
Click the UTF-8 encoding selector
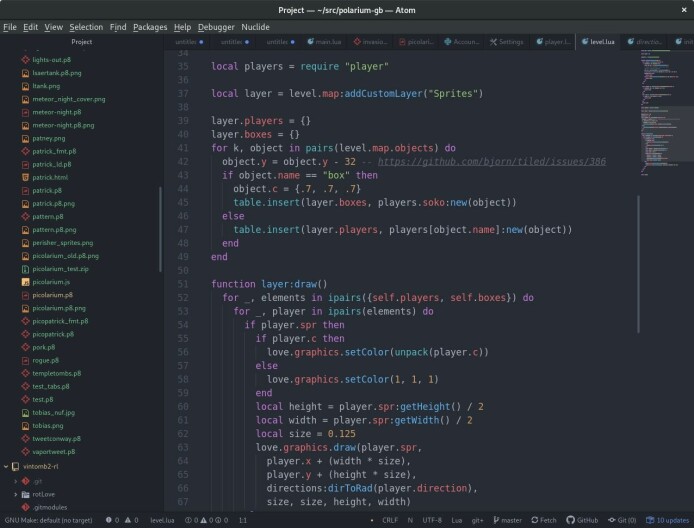click(432, 520)
